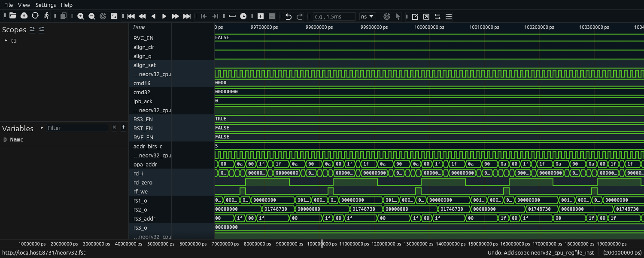Add a timeline with the clock icon

point(243,16)
